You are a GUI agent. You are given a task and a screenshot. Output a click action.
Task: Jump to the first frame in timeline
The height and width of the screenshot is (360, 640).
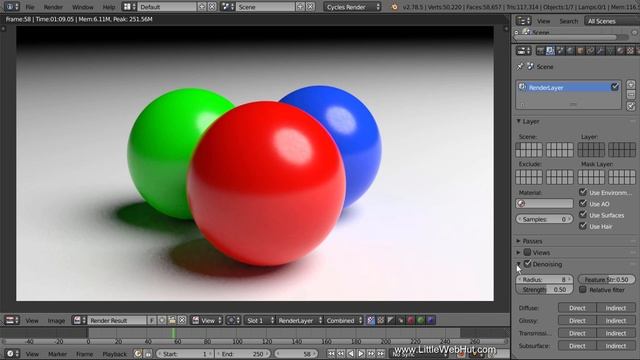pos(331,353)
